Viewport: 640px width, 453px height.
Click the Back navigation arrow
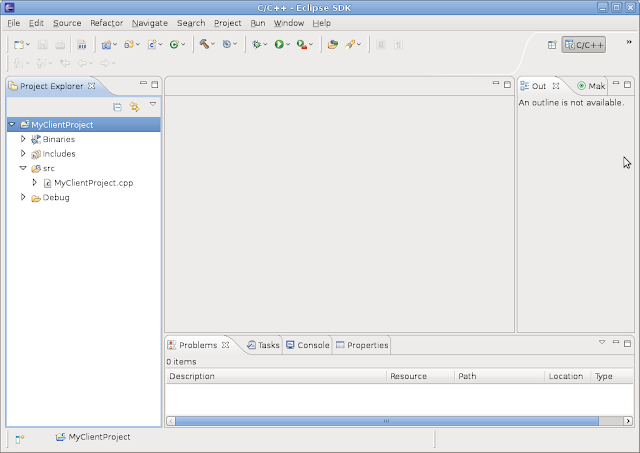82,63
